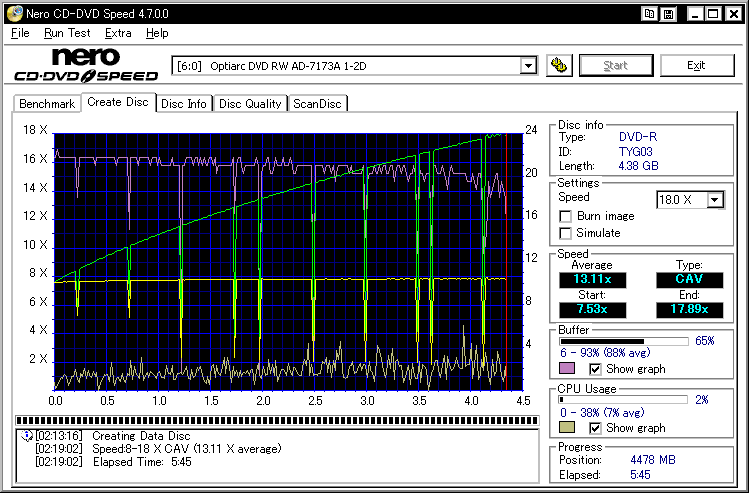Switch to the Disc Quality tab
This screenshot has height=493, width=749.
click(251, 103)
